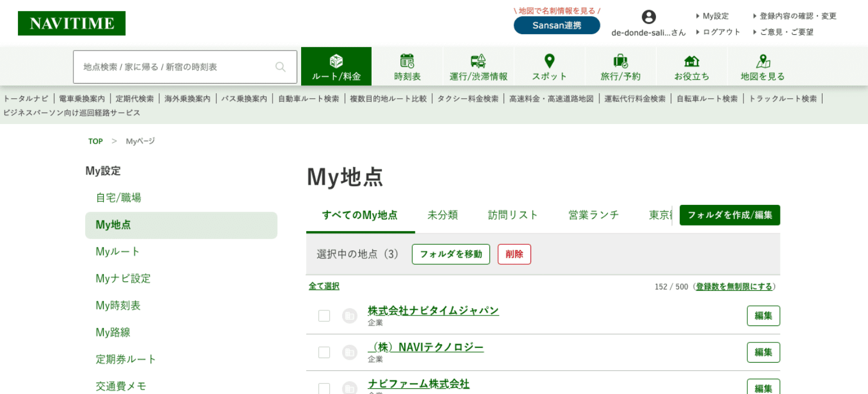Check the (株)NAVIテクノロジー checkbox
The width and height of the screenshot is (868, 394).
[x=324, y=352]
